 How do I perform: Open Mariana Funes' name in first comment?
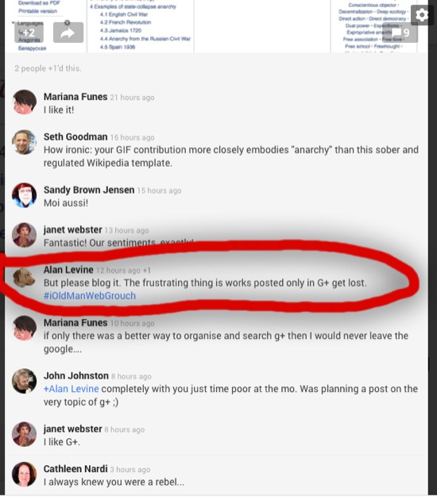pyautogui.click(x=75, y=97)
